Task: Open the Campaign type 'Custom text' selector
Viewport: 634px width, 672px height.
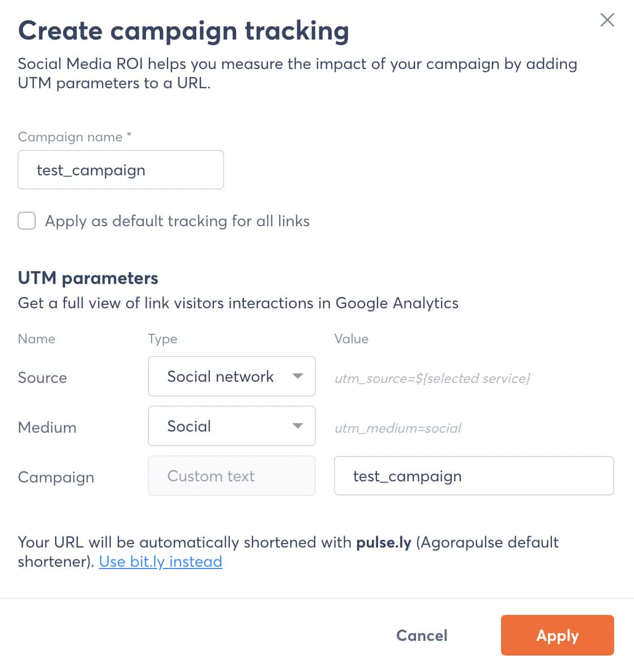Action: tap(231, 476)
